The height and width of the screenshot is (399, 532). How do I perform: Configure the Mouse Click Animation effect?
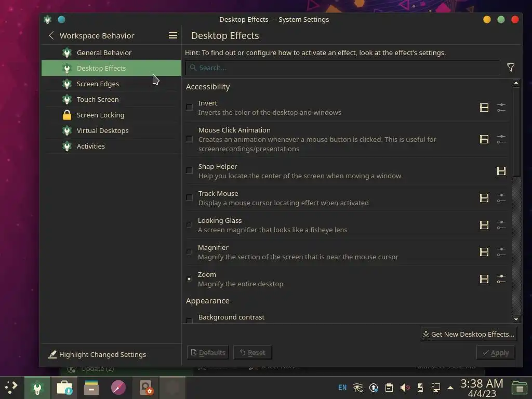(x=501, y=139)
